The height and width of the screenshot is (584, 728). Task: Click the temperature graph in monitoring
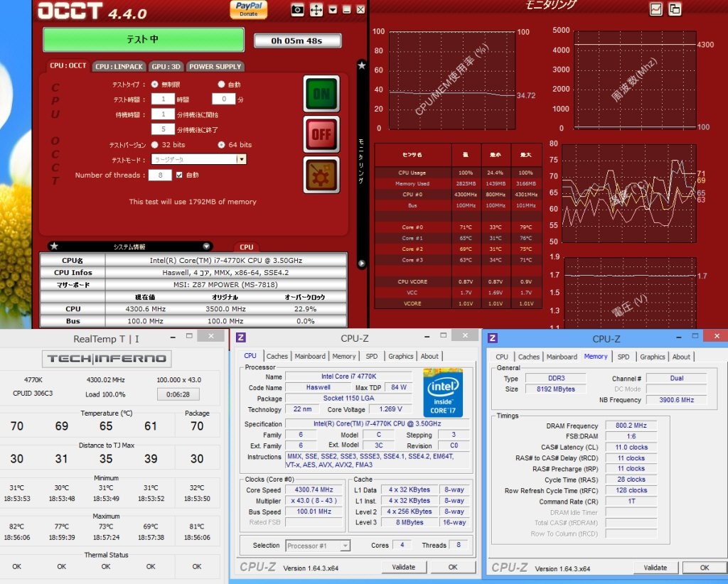point(628,193)
